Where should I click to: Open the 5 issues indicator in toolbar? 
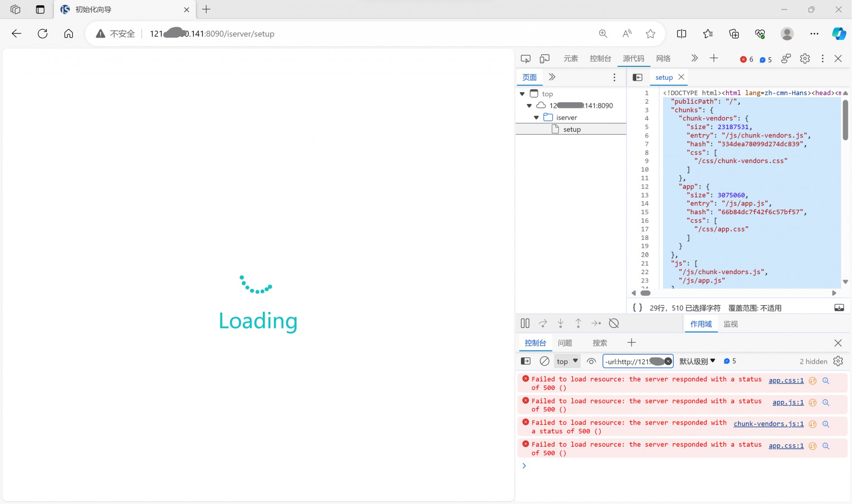[765, 60]
